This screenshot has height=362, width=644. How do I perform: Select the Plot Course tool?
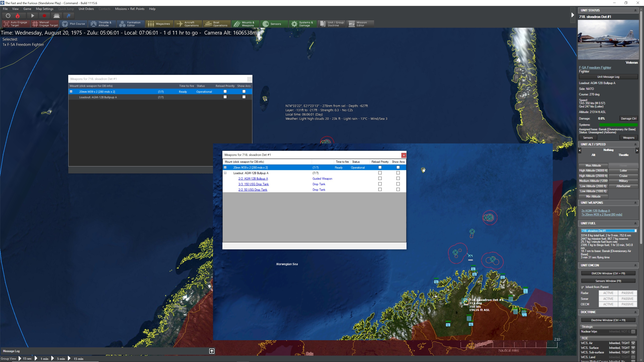click(73, 24)
